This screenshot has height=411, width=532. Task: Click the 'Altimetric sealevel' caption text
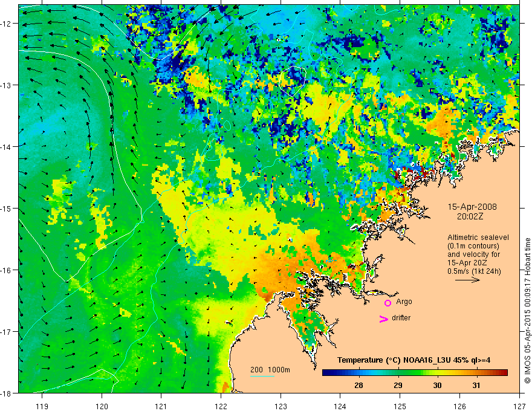[x=478, y=238]
